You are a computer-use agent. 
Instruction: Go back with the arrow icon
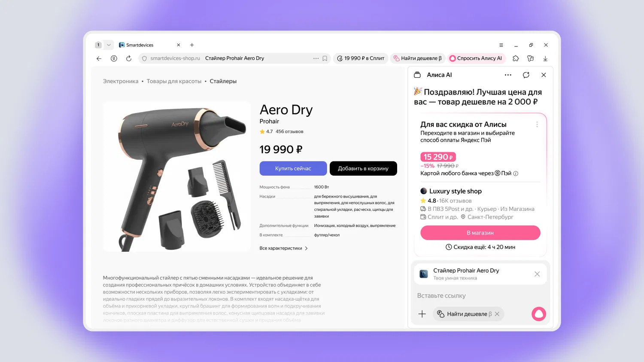pos(99,58)
